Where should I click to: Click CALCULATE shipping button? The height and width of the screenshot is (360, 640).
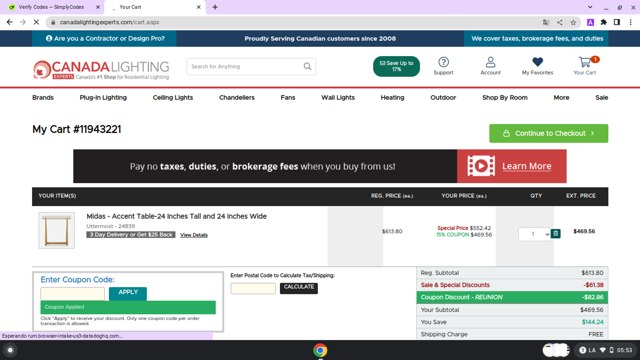tap(299, 288)
